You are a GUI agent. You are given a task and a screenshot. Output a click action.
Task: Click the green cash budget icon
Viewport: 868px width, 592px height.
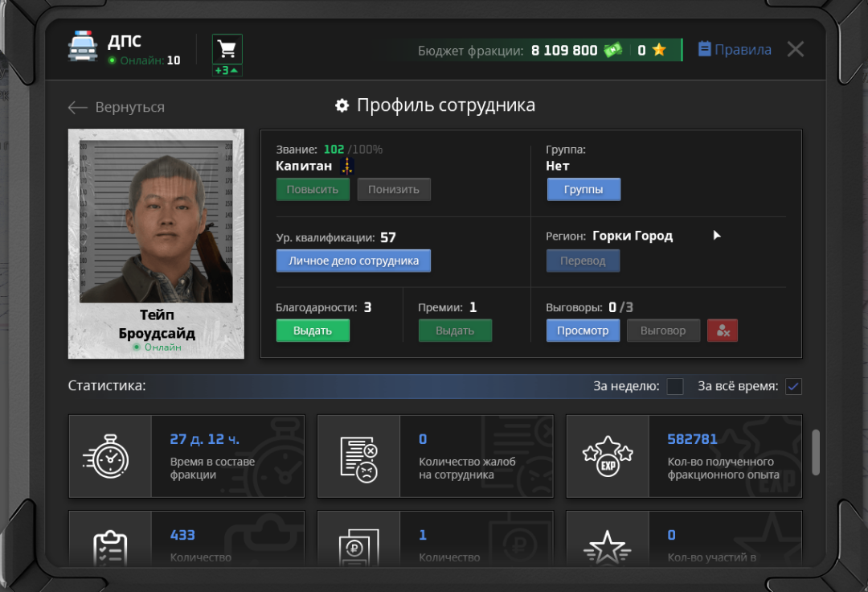click(614, 50)
